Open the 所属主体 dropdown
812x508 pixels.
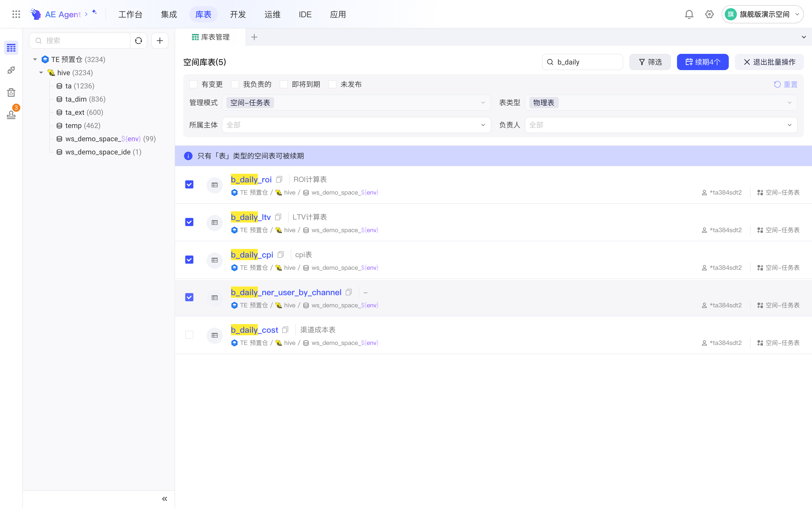pyautogui.click(x=356, y=125)
